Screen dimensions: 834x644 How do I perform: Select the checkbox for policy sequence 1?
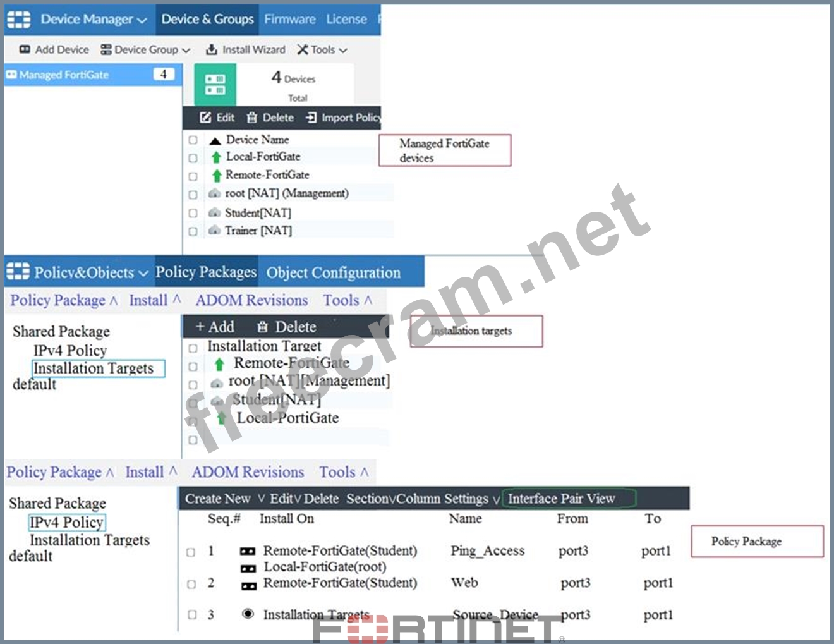191,552
